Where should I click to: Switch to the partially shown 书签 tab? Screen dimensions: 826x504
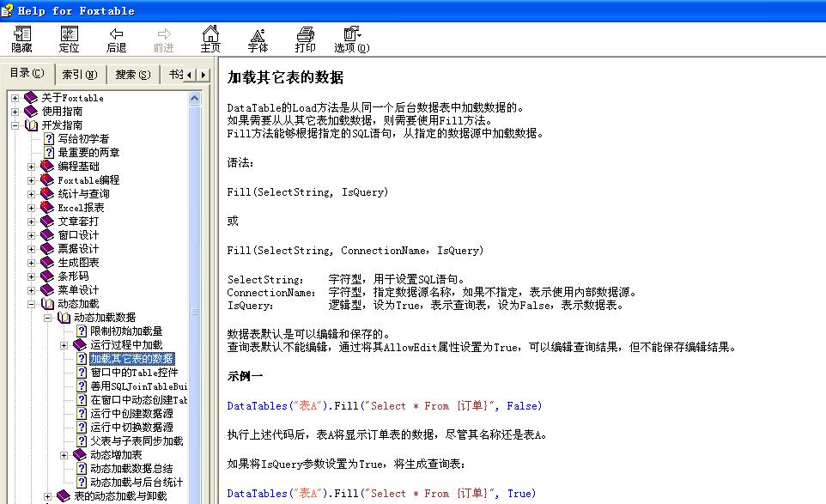(175, 75)
